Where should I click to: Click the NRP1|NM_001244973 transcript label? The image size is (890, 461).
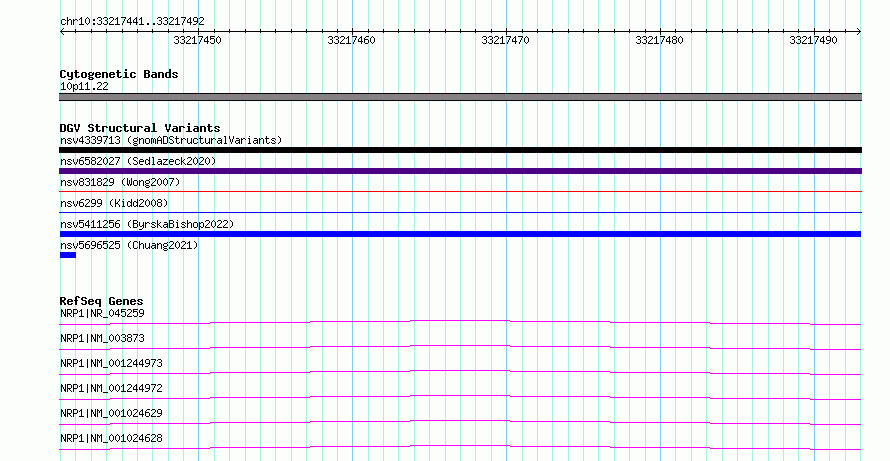[111, 363]
